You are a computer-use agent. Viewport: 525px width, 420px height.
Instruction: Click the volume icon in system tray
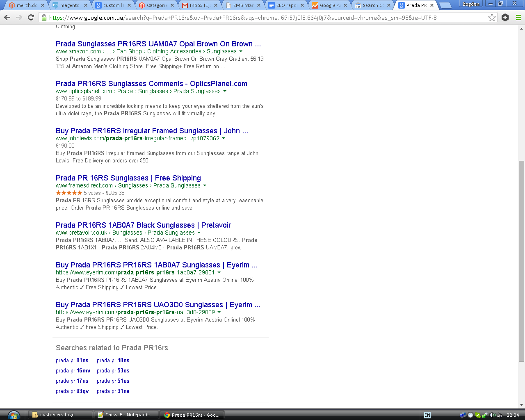coord(492,415)
